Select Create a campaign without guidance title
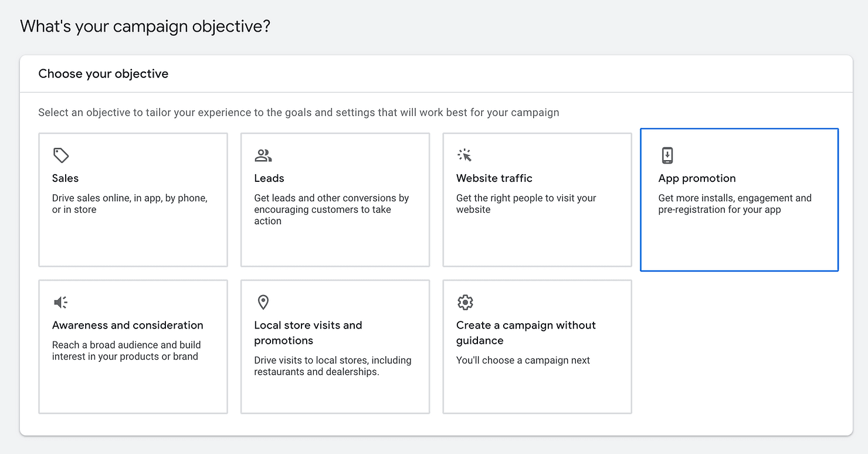Image resolution: width=868 pixels, height=454 pixels. (525, 333)
